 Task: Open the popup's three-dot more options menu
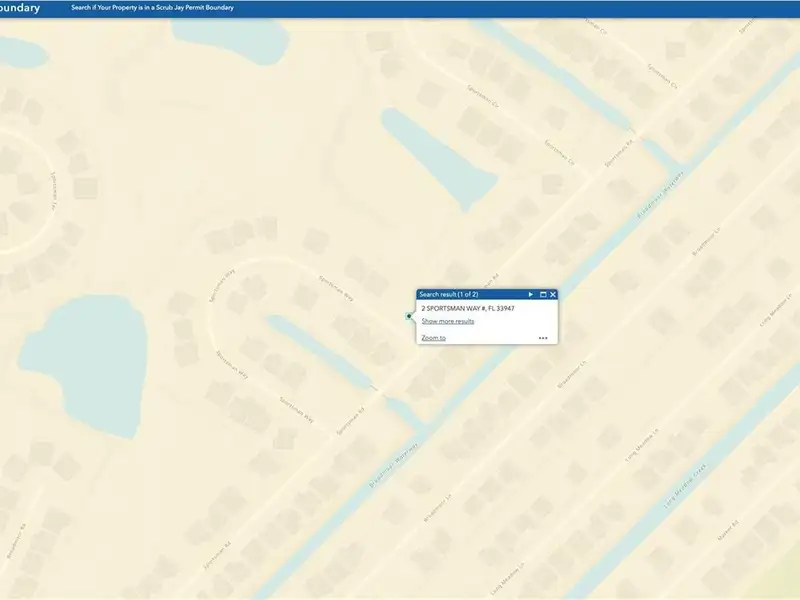pyautogui.click(x=543, y=338)
